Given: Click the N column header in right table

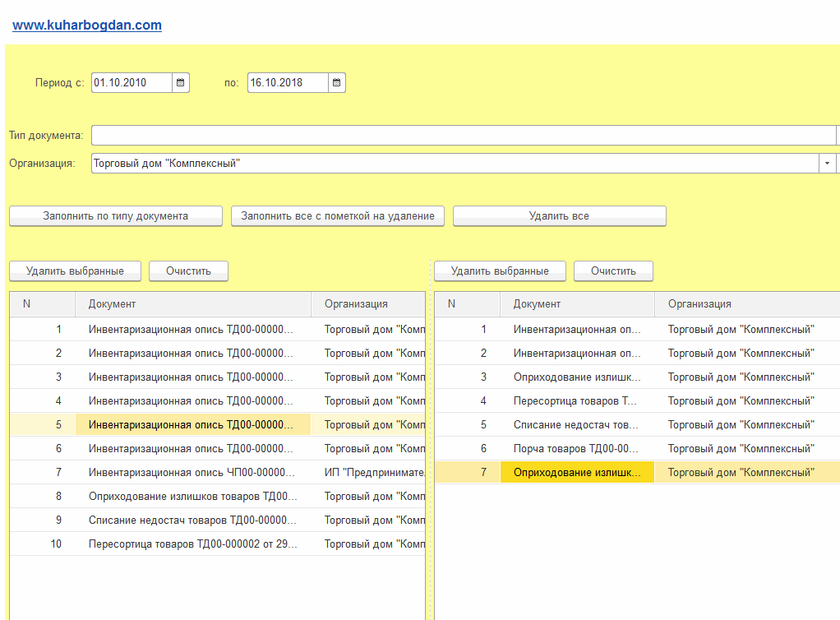Looking at the screenshot, I should (451, 304).
